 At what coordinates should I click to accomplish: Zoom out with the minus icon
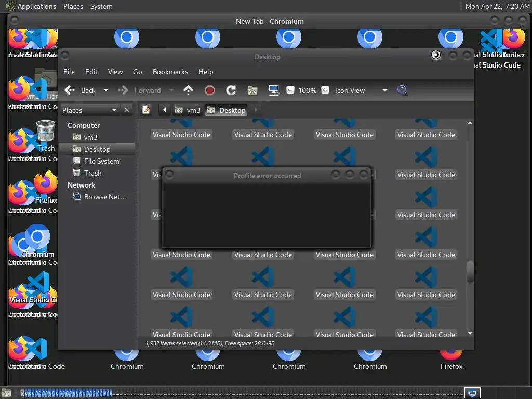pos(290,90)
